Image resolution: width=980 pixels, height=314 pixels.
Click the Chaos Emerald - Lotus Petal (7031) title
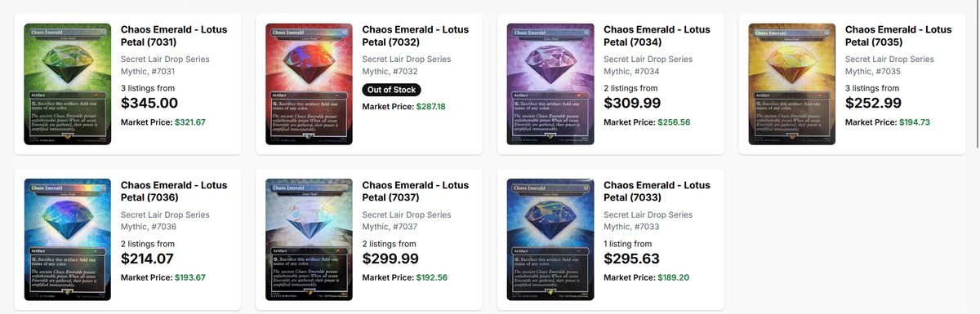(175, 35)
